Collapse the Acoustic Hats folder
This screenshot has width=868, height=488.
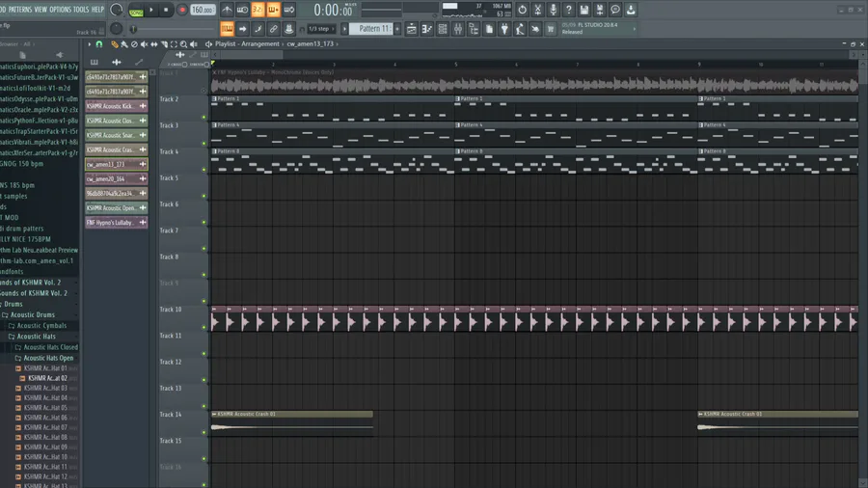click(32, 337)
